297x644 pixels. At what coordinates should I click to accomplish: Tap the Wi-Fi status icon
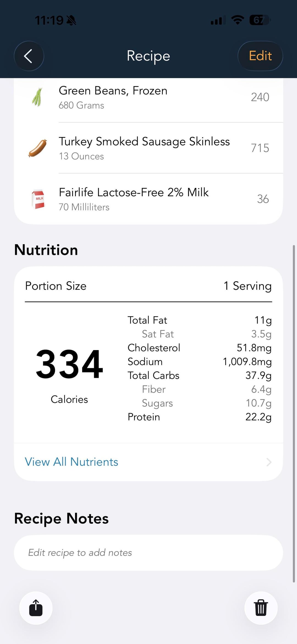238,20
